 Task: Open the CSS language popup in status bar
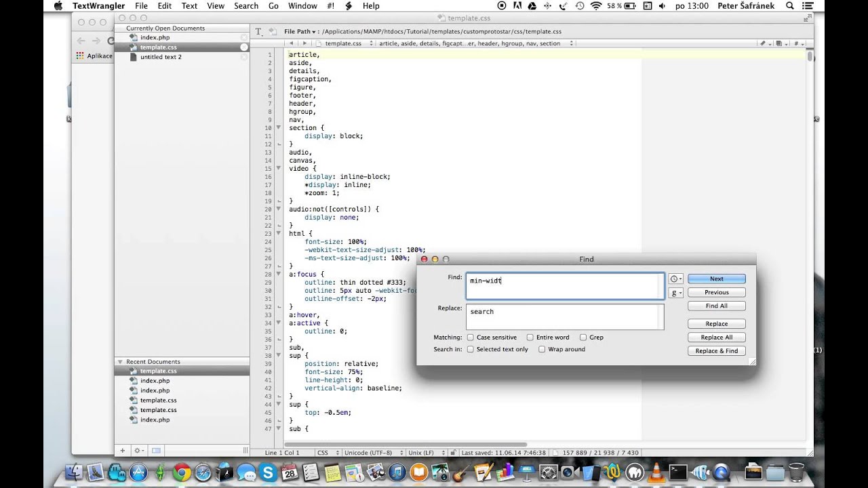coord(327,452)
